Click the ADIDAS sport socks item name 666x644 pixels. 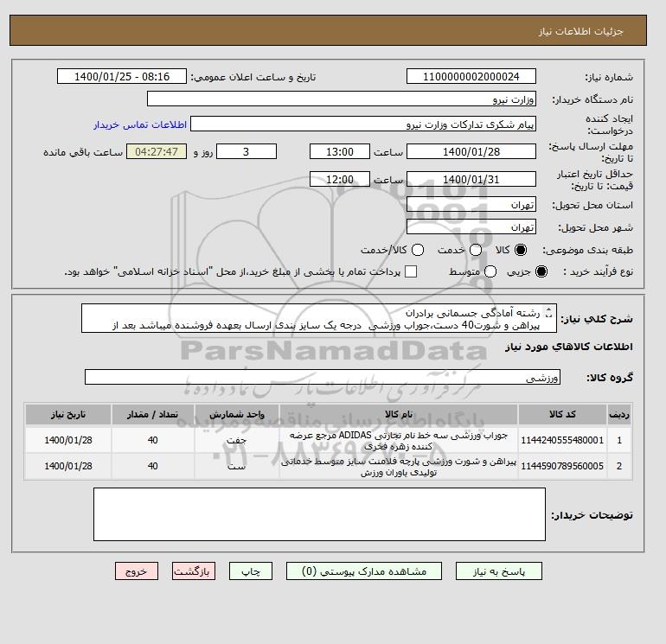[399, 441]
